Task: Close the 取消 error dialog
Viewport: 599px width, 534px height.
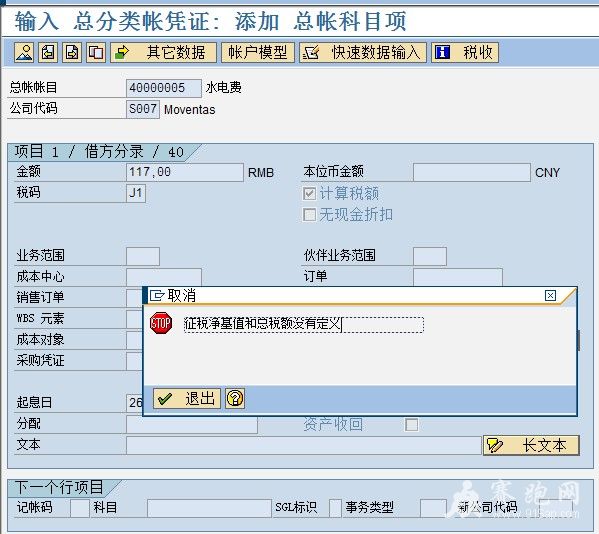Action: pyautogui.click(x=550, y=295)
